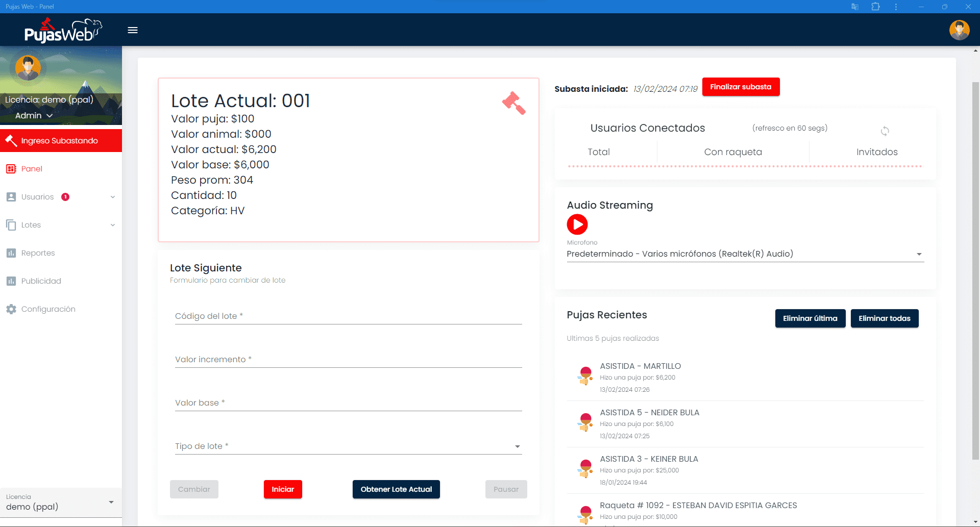Open the Licencia demo (ppal) selector
This screenshot has height=527, width=980.
60,503
